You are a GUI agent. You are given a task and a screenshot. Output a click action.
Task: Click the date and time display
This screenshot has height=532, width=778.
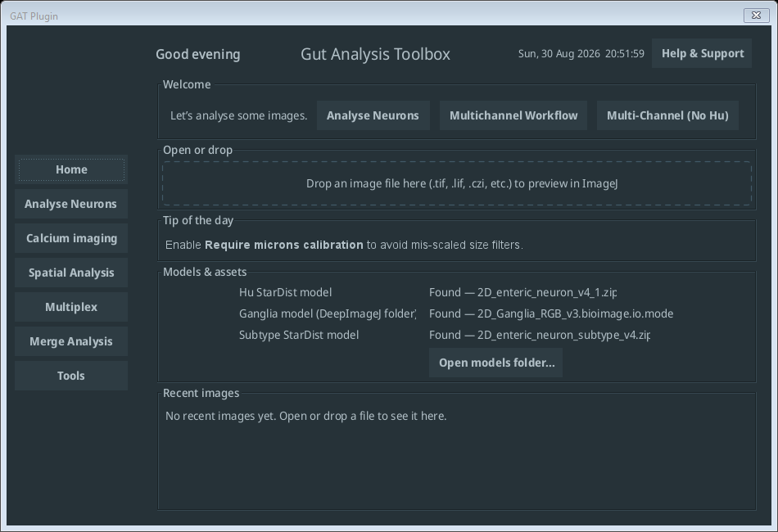point(581,53)
